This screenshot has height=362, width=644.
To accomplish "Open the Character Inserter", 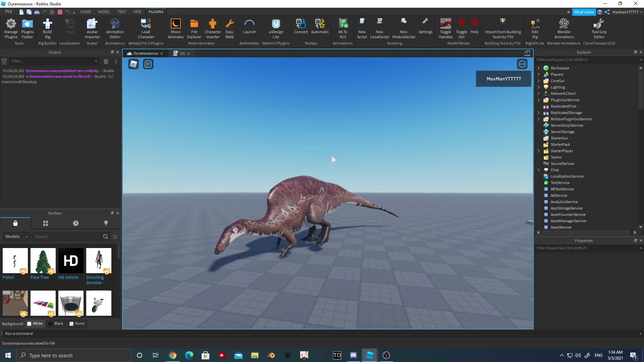I will coord(213,28).
